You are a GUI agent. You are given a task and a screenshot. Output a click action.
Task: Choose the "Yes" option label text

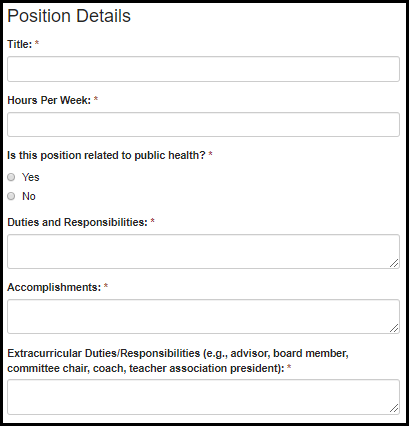[31, 177]
